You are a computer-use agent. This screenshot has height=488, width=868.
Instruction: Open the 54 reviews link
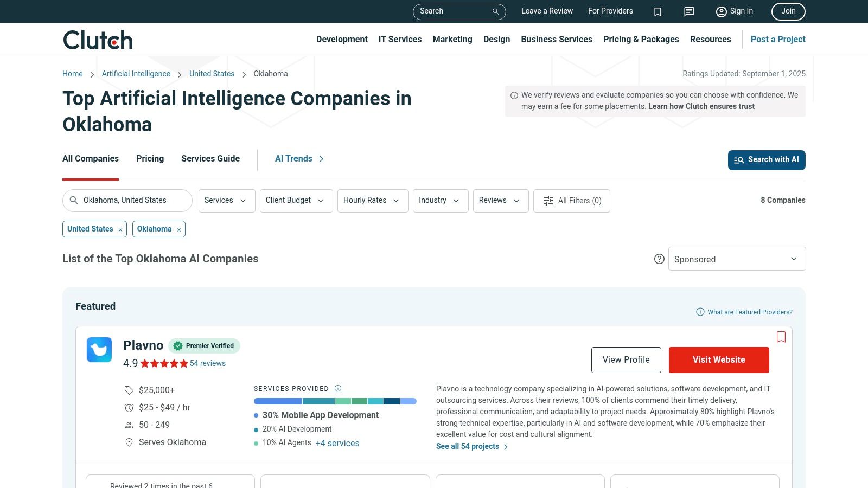[208, 363]
